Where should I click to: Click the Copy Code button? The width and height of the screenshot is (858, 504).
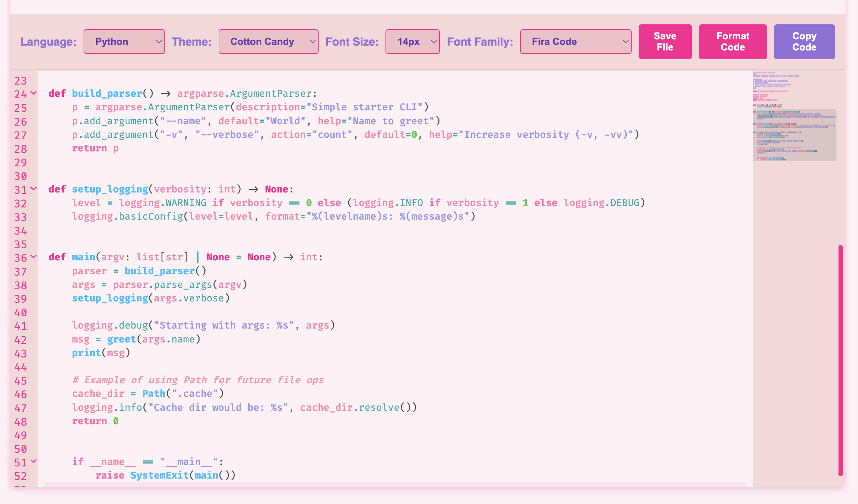coord(804,42)
